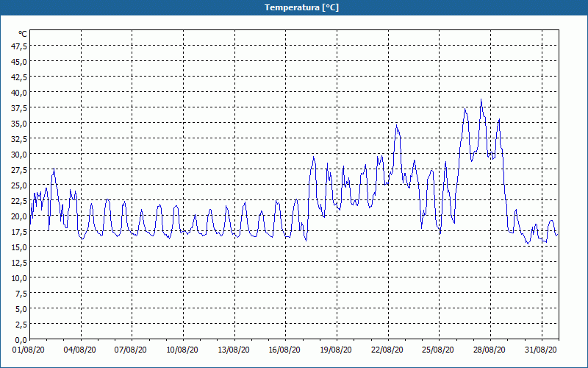Screen dimensions: 588x368
Task: Select the 19/08/20 date label
Action: [336, 350]
